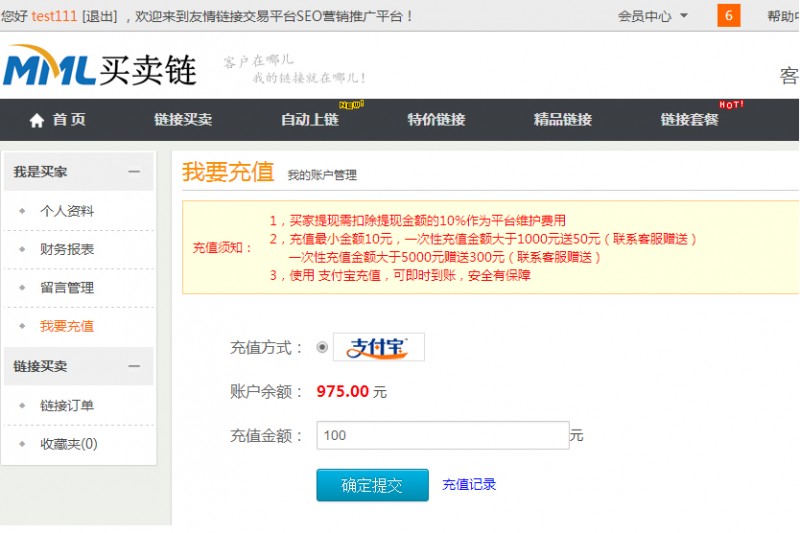
Task: Collapse the 链接买卖 sidebar section
Action: click(134, 366)
